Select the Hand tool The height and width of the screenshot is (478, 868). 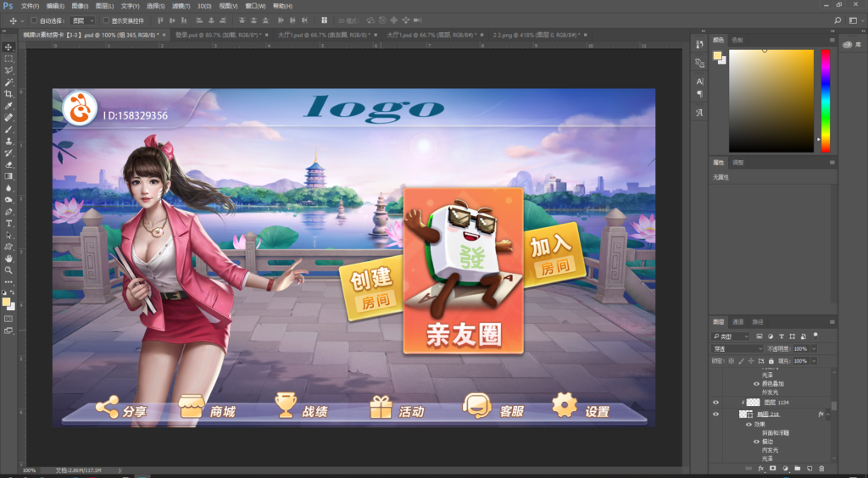point(8,258)
